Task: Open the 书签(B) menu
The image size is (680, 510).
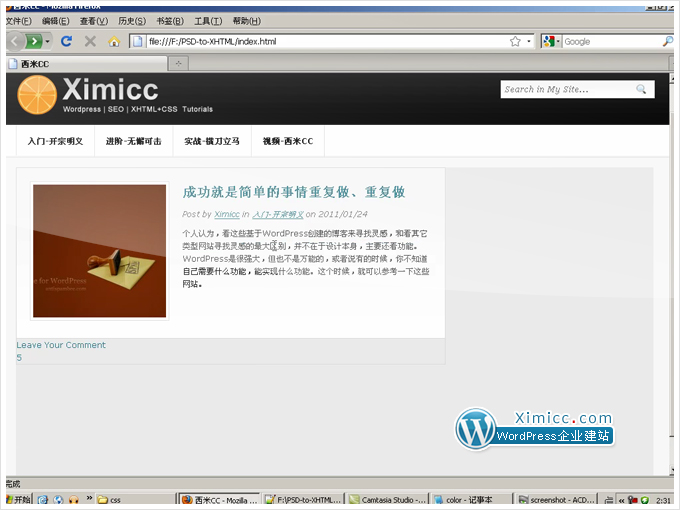Action: pos(170,21)
